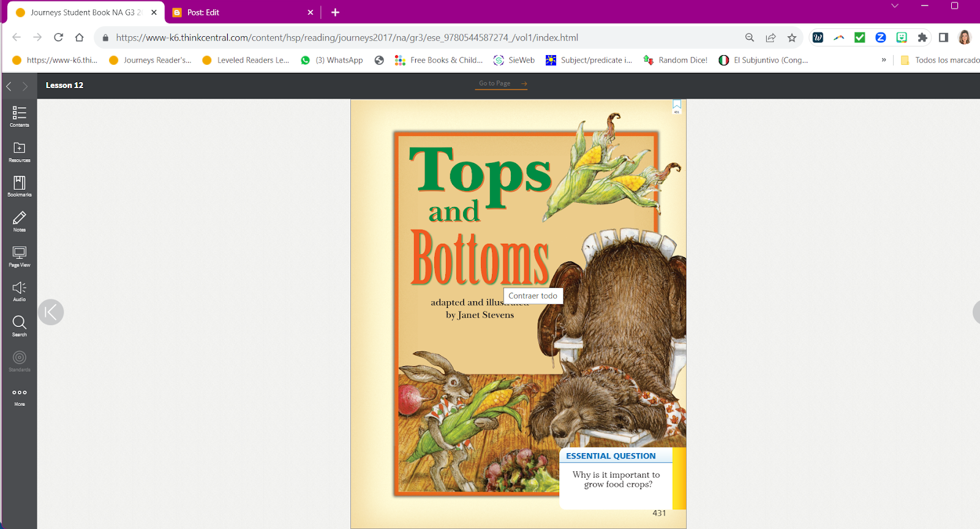
Task: Open https://www-k6.thi... bookmark
Action: click(x=55, y=60)
